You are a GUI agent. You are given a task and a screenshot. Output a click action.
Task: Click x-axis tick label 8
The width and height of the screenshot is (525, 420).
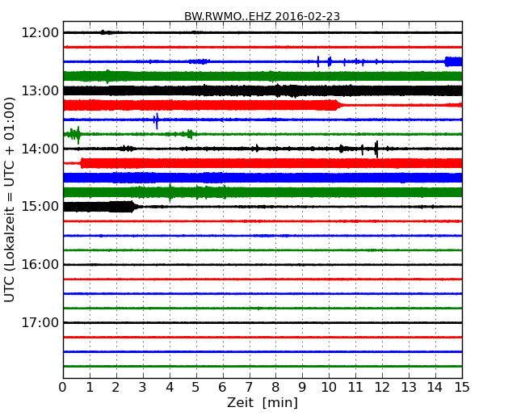pos(275,388)
